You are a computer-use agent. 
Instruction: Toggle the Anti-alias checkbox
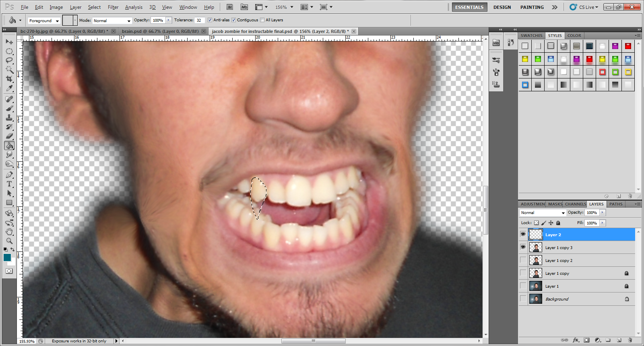click(210, 20)
